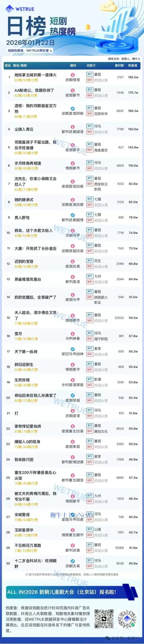144x644 pixels.
Task: Click the female icon for 她执掌北城的第一道烽火
Action: point(72,75)
